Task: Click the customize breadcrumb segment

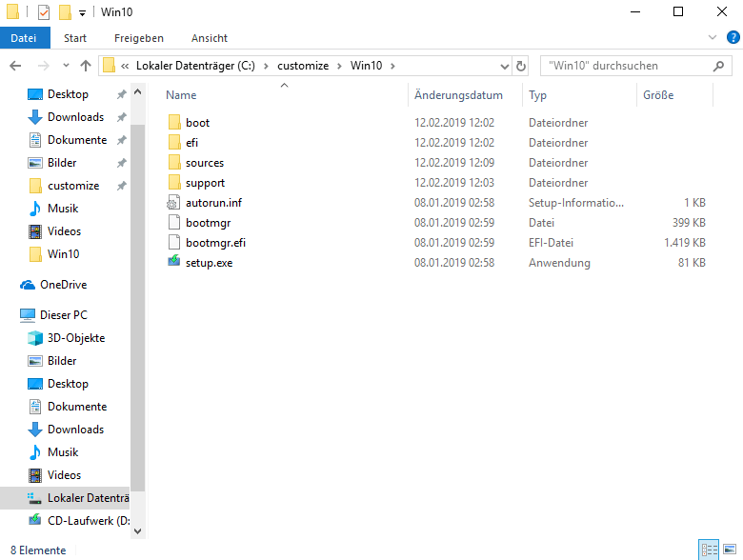Action: (303, 66)
